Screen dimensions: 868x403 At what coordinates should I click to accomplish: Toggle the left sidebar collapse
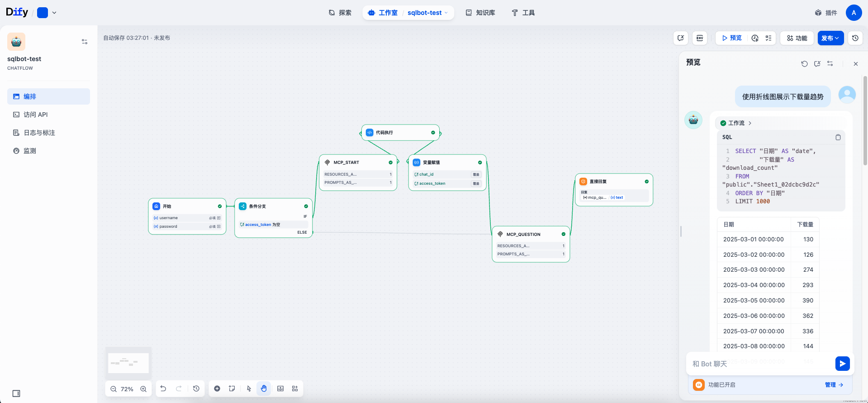pos(16,393)
